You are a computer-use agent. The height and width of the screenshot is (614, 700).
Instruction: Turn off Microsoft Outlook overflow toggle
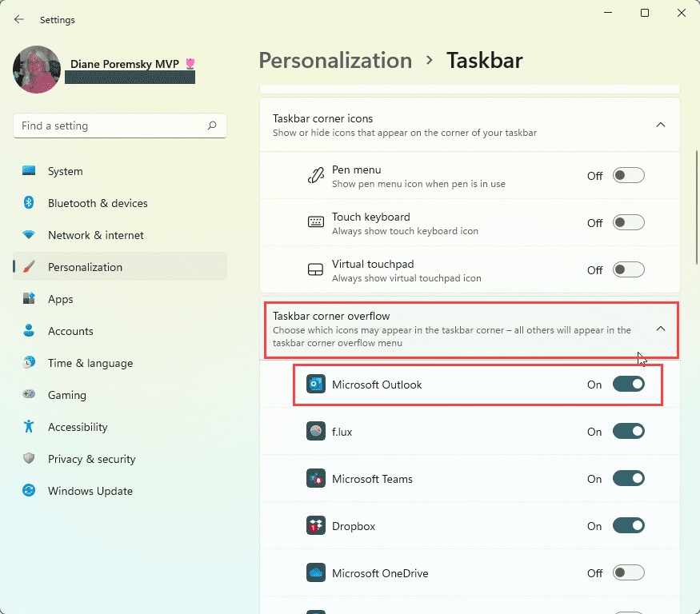(629, 385)
